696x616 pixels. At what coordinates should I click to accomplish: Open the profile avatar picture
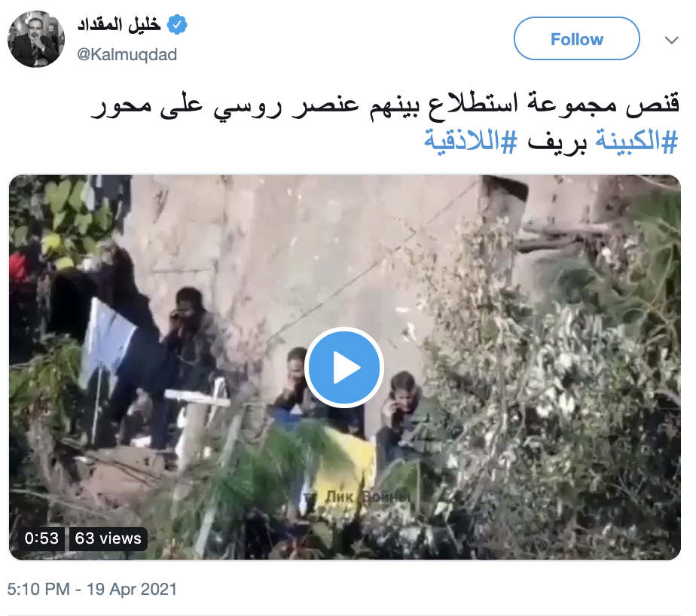pos(36,39)
